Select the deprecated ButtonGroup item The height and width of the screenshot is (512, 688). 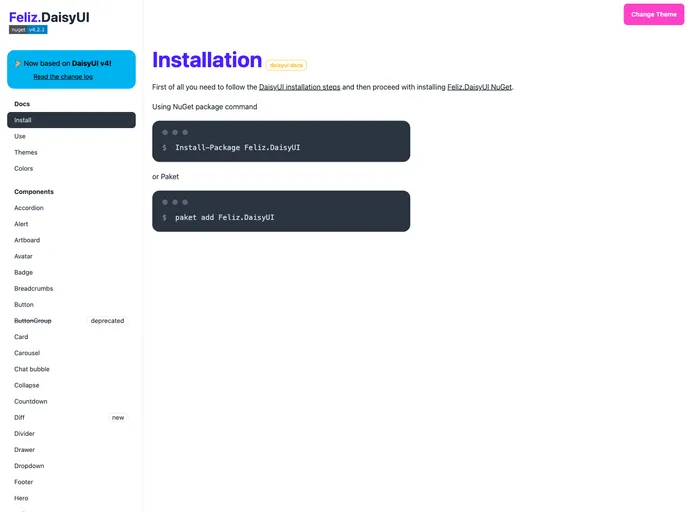coord(33,320)
